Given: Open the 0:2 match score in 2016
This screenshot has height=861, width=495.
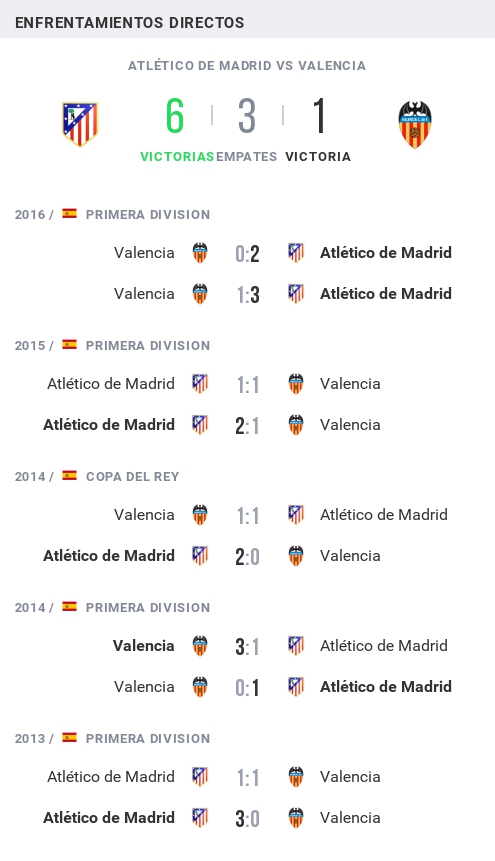Looking at the screenshot, I should coord(247,254).
